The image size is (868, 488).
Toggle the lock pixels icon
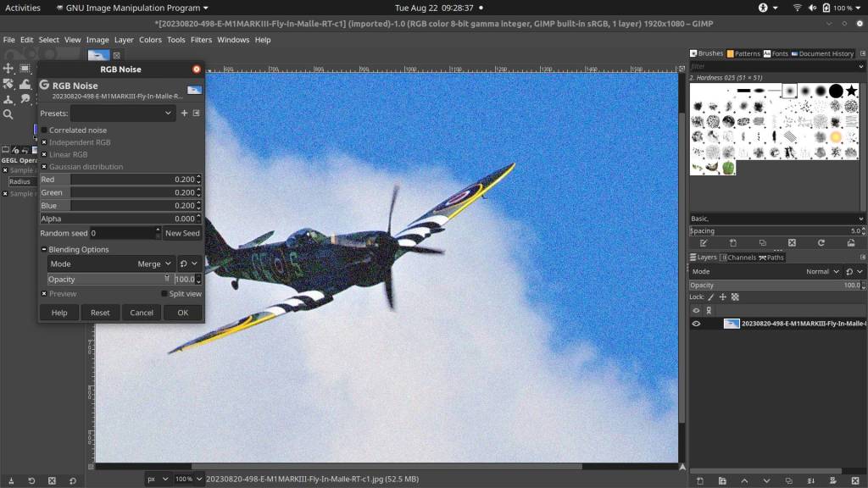711,297
